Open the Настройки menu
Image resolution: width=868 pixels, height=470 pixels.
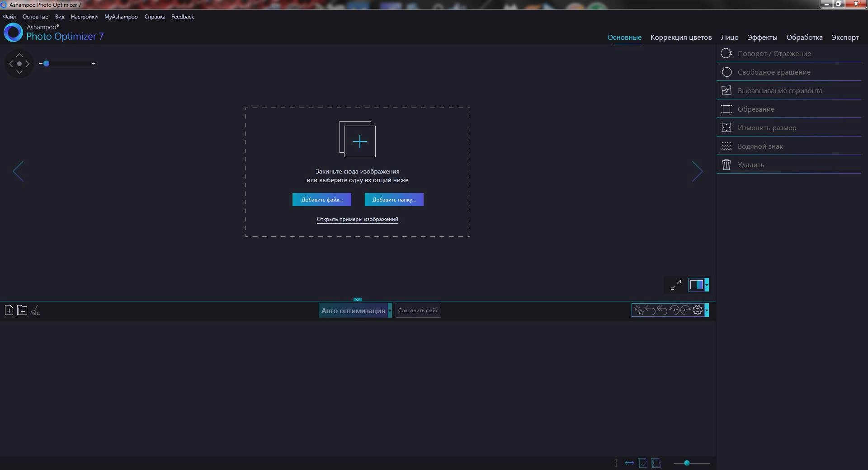[84, 17]
